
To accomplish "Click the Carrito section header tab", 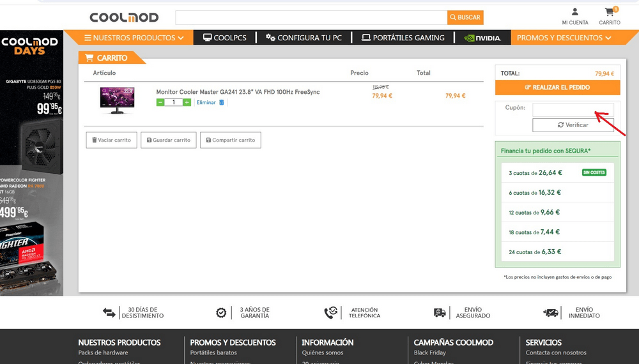I will [111, 58].
